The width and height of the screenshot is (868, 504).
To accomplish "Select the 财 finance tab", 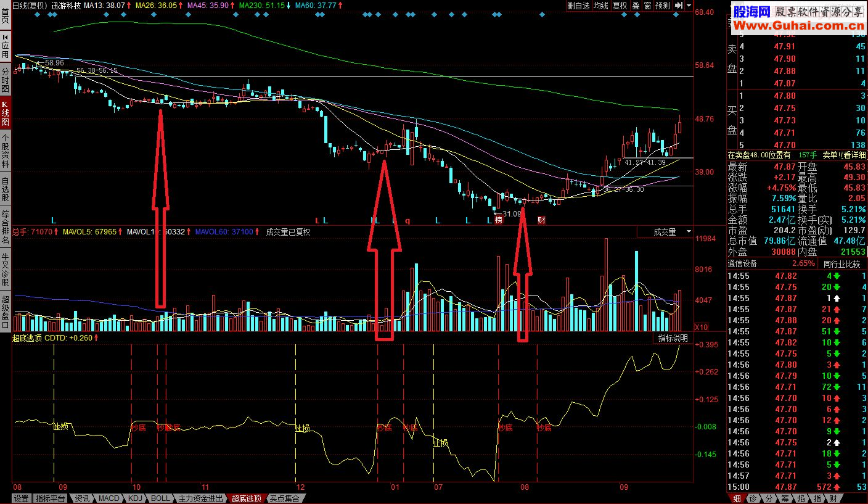I will coord(833,498).
